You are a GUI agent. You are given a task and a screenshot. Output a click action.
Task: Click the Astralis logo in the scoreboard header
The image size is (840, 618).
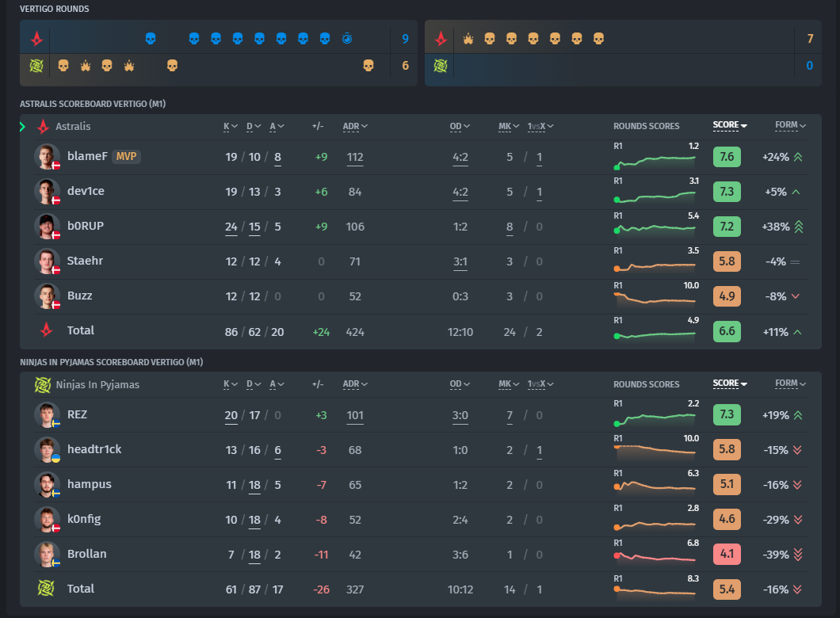pyautogui.click(x=44, y=127)
